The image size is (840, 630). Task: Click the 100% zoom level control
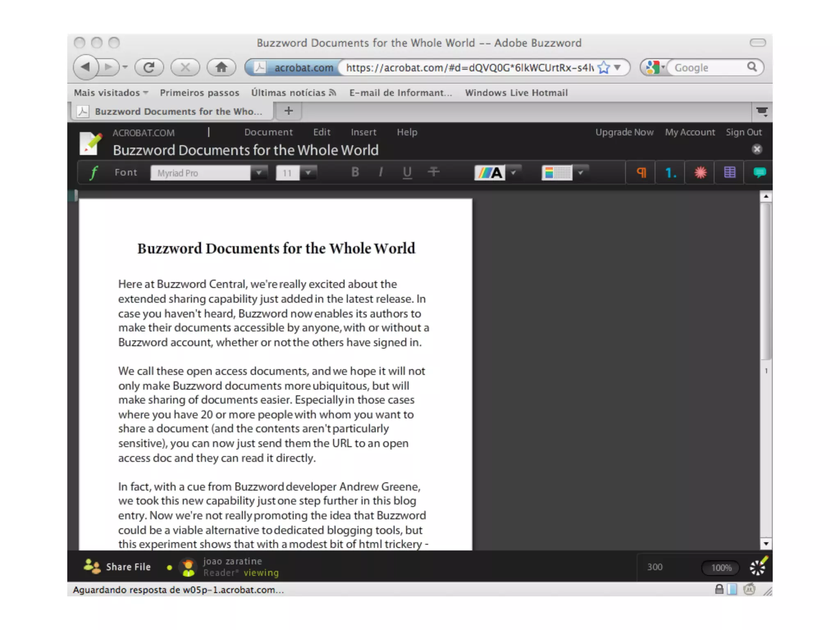click(721, 568)
